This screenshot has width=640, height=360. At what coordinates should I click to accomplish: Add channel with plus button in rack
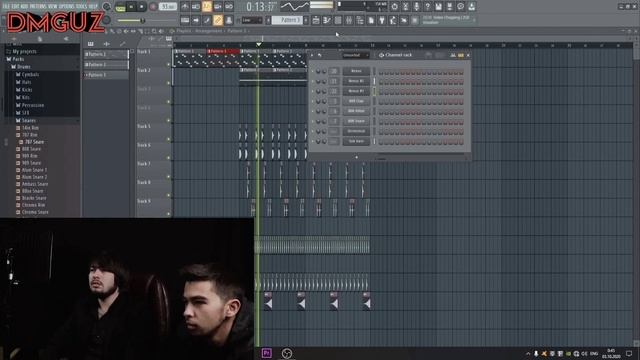(x=356, y=157)
